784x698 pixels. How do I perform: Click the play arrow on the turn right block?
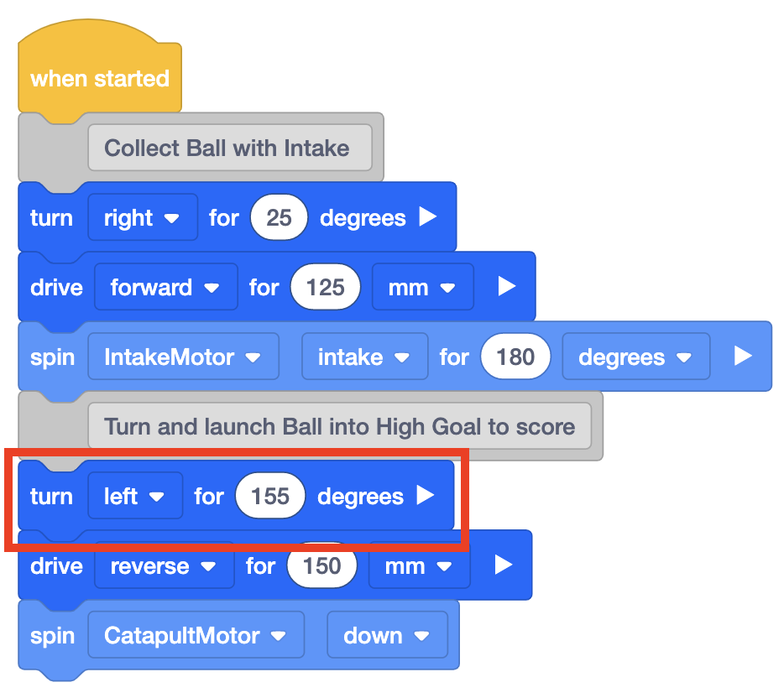click(428, 217)
